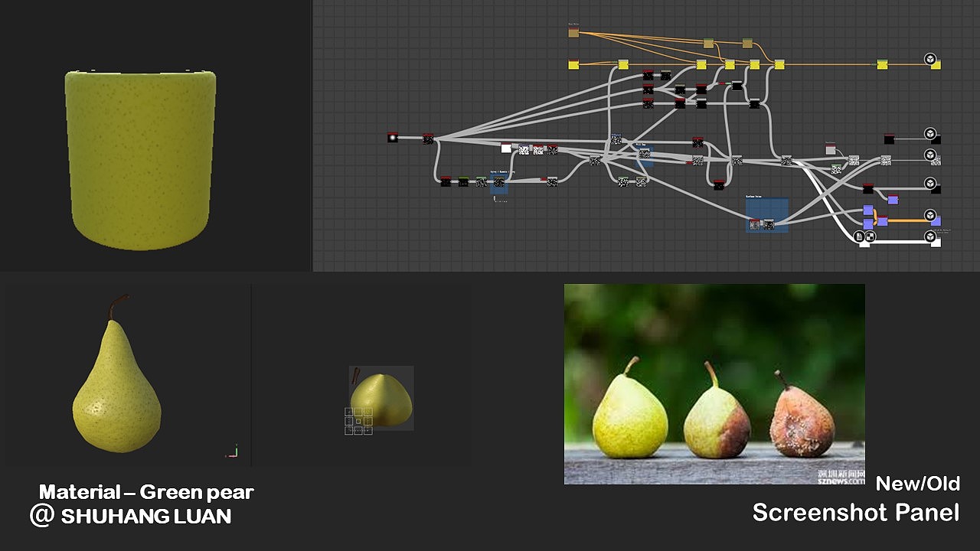
Task: Select the light gray uniform color node
Action: click(x=831, y=149)
